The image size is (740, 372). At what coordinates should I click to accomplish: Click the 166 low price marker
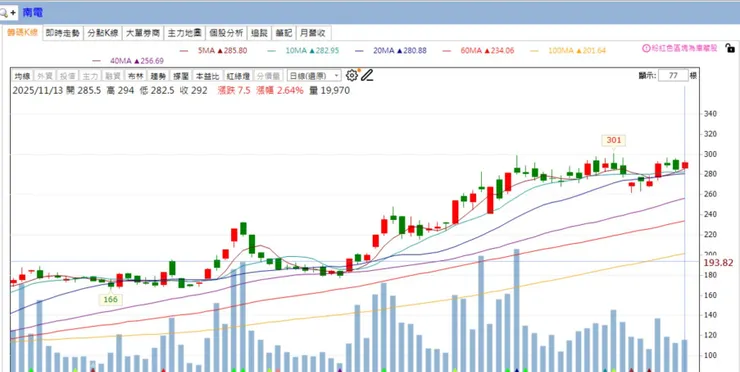pos(111,300)
